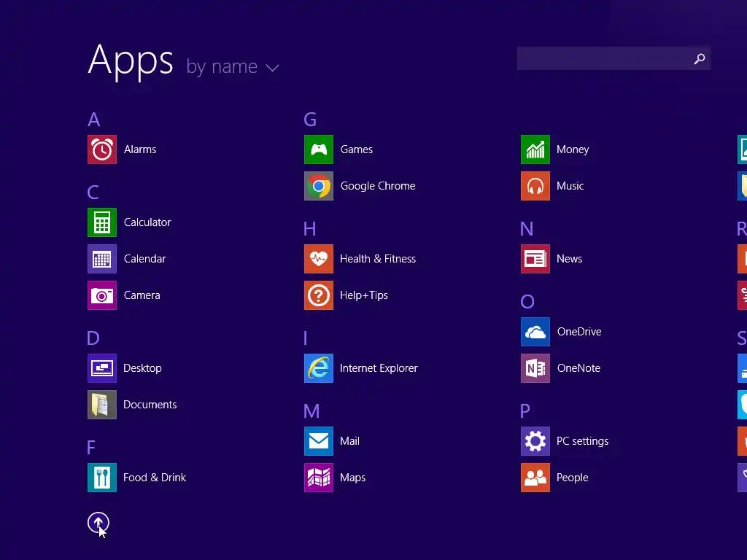
Task: Open the Money chart icon
Action: (535, 149)
